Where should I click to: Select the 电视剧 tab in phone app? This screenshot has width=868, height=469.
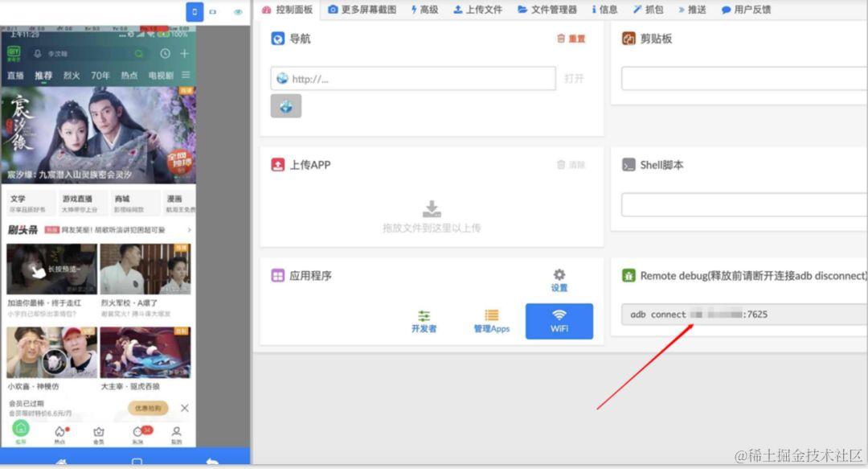coord(161,75)
